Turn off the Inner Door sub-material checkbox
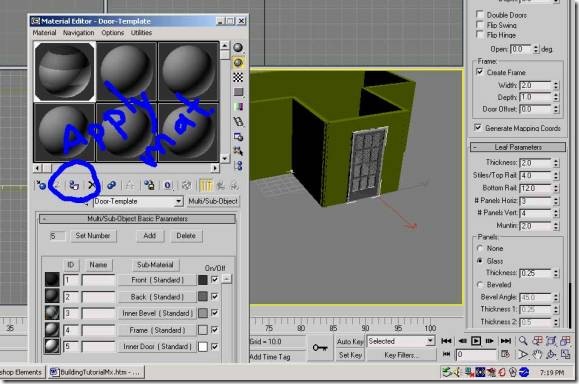This screenshot has width=579, height=384. pyautogui.click(x=215, y=346)
